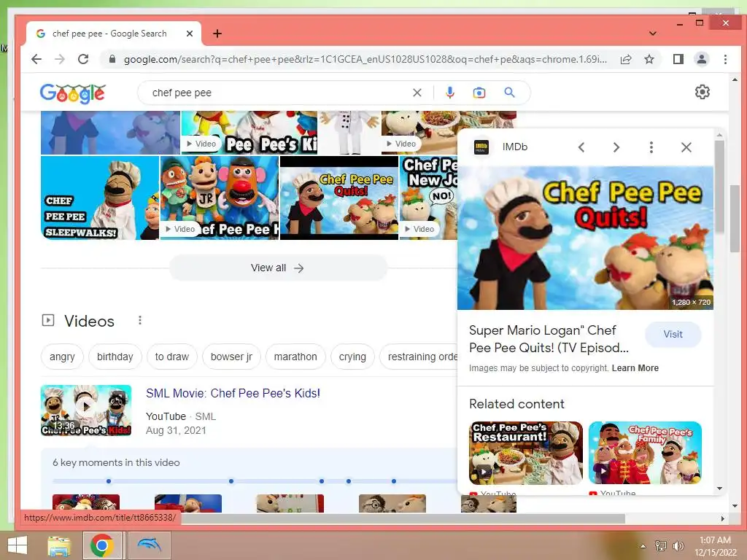
Task: Show next image in IMDb panel
Action: (616, 147)
